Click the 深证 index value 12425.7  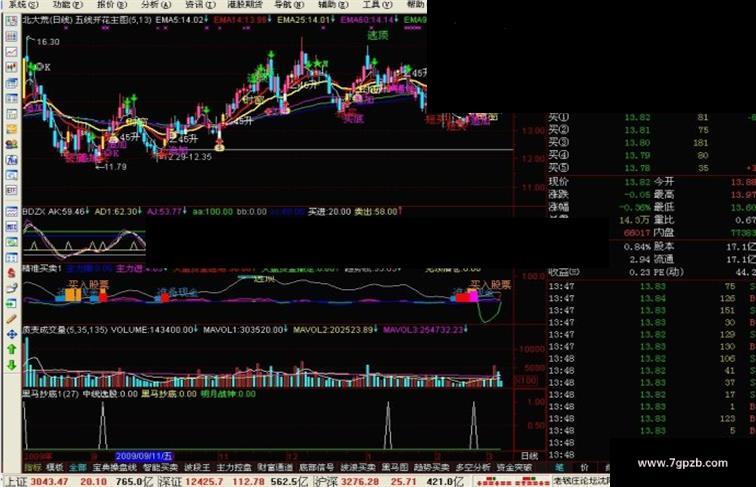tap(205, 481)
